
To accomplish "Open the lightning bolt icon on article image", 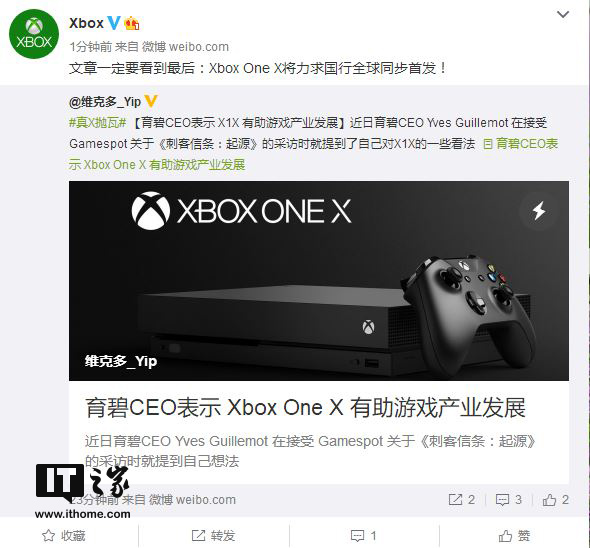I will [x=539, y=210].
